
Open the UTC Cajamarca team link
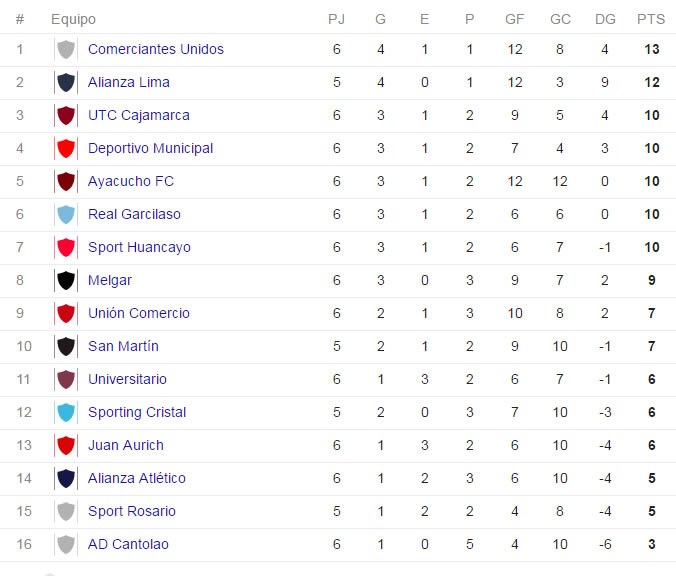[139, 115]
